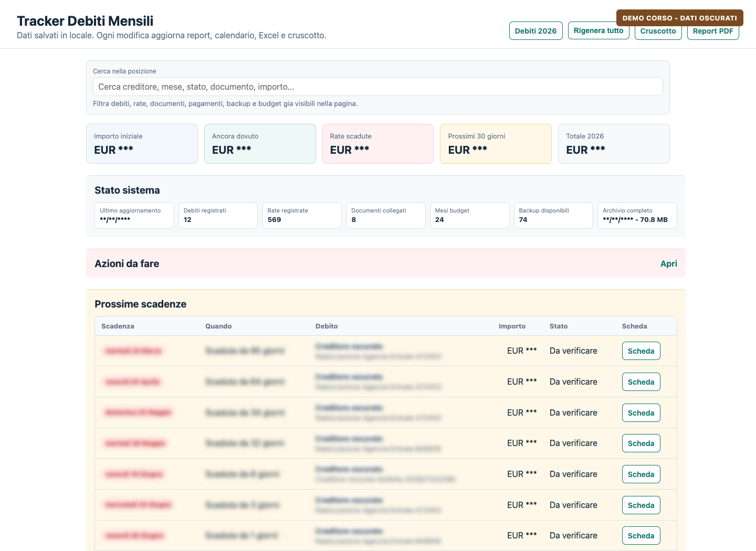
Task: Generate the Report PDF
Action: click(713, 33)
